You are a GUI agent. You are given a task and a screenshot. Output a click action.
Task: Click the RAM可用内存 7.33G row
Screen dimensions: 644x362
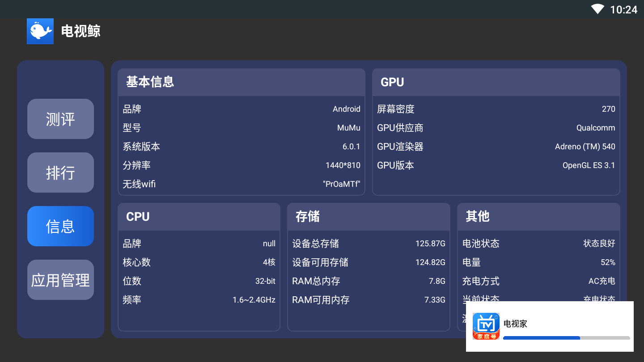tap(369, 300)
